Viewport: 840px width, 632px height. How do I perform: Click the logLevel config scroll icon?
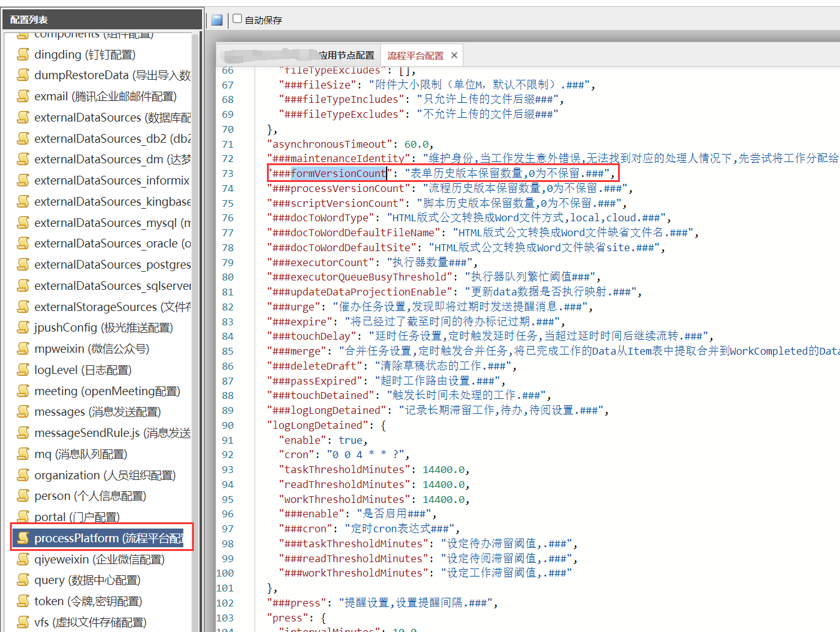(x=23, y=370)
